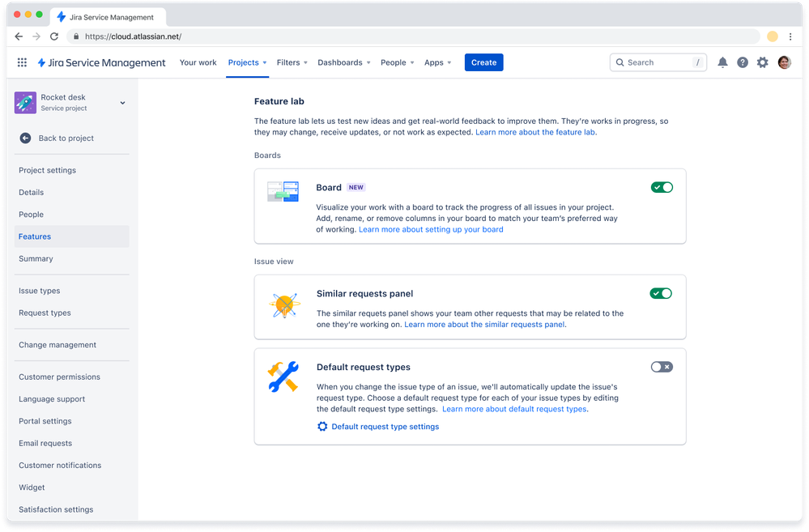The width and height of the screenshot is (809, 532).
Task: Open the app switcher grid icon
Action: pyautogui.click(x=22, y=62)
